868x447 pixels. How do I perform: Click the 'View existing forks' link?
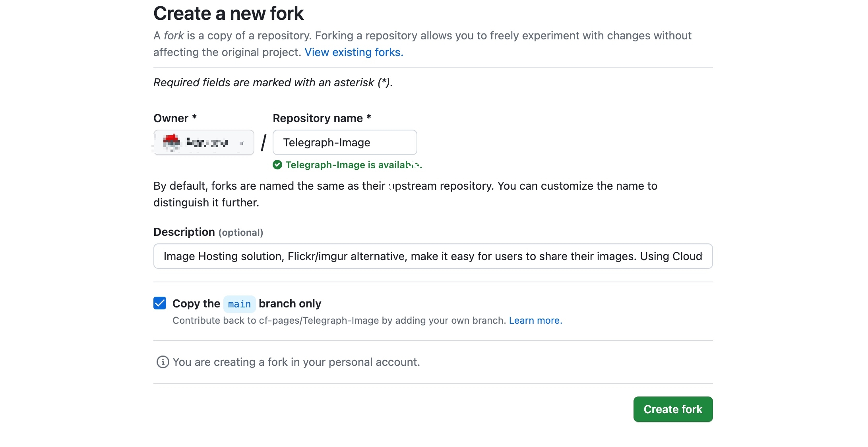(354, 52)
